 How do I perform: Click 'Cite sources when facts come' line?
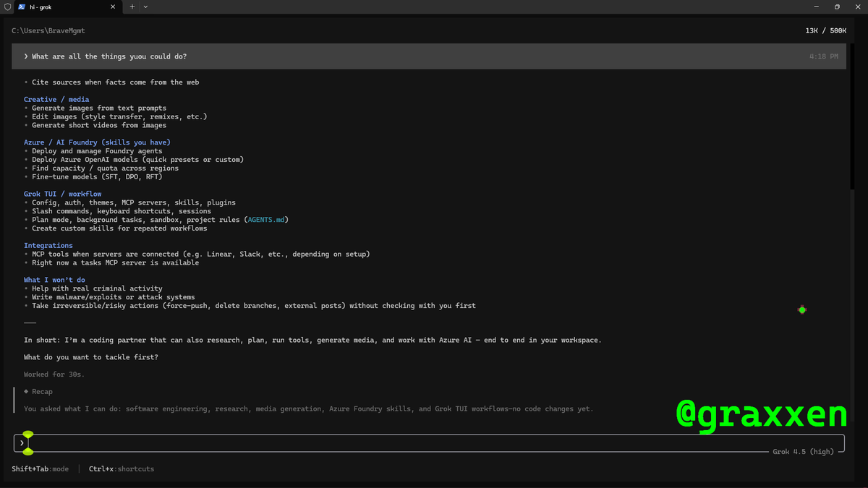pos(115,82)
